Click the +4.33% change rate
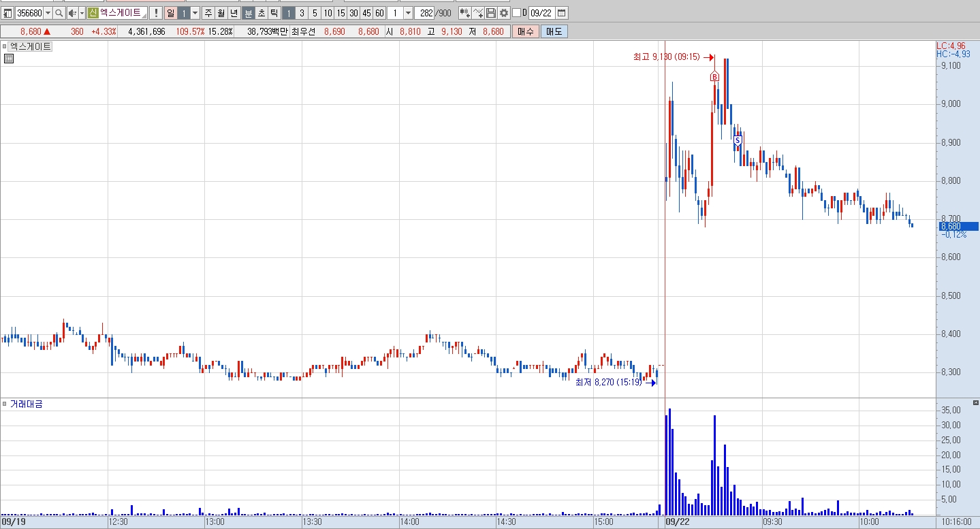980x529 pixels. point(104,31)
